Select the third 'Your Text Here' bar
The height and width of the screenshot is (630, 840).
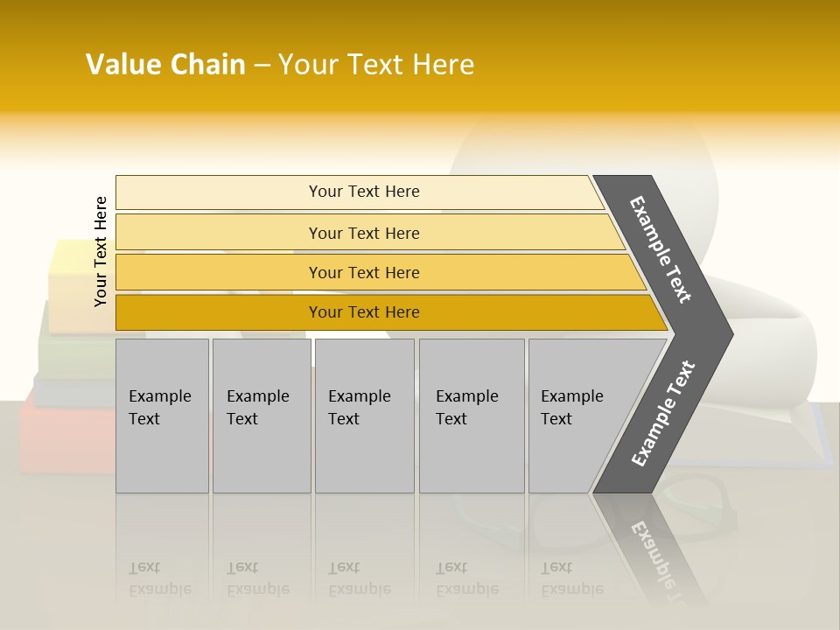(x=364, y=272)
